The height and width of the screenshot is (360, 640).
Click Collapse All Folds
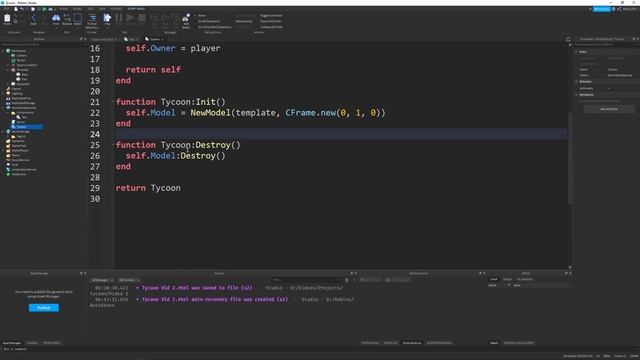(x=271, y=27)
